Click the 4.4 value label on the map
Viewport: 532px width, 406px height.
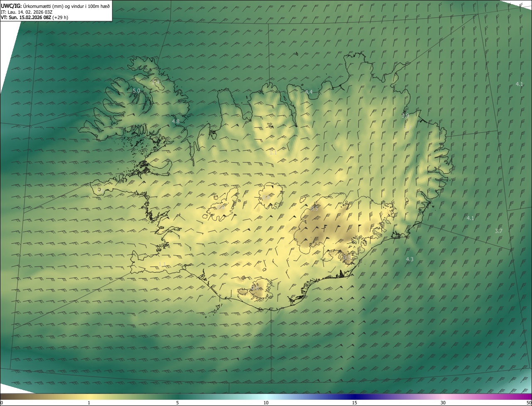click(x=309, y=92)
